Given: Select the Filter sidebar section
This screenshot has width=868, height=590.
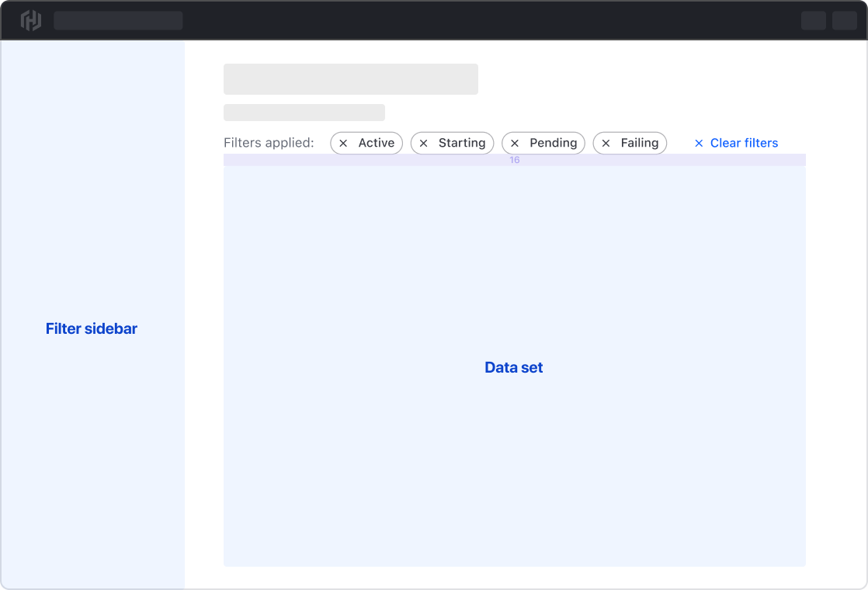Looking at the screenshot, I should point(92,328).
